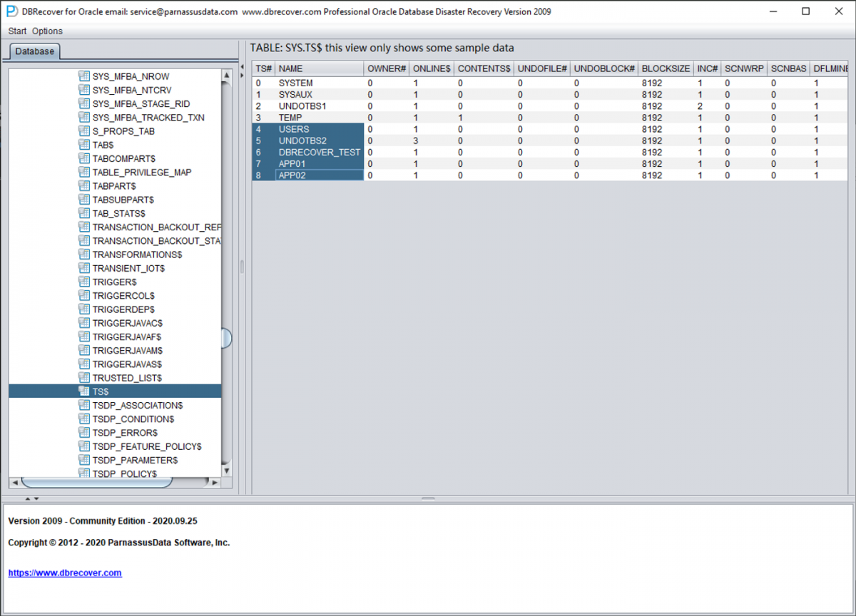Open the www.dbrecover.com hyperlink

[x=65, y=573]
